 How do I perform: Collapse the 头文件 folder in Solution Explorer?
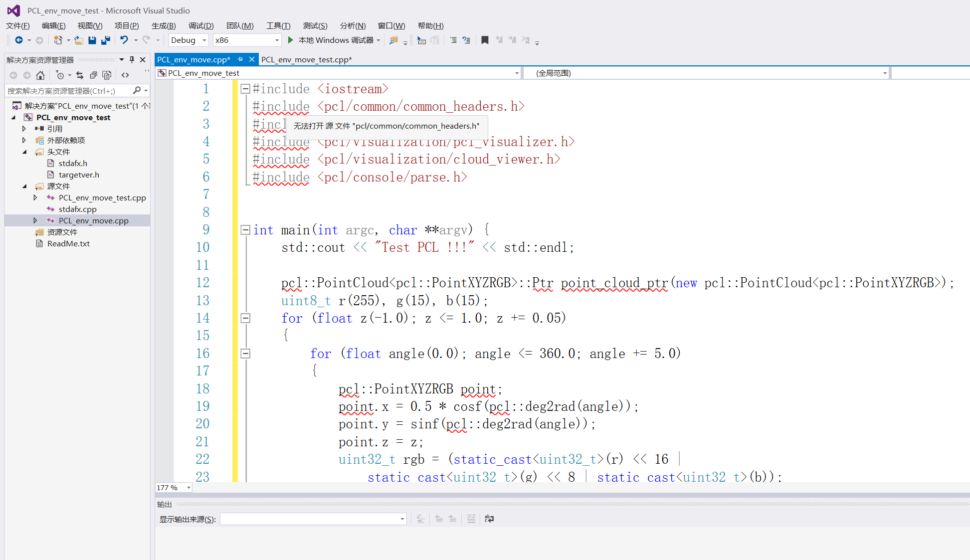[24, 152]
